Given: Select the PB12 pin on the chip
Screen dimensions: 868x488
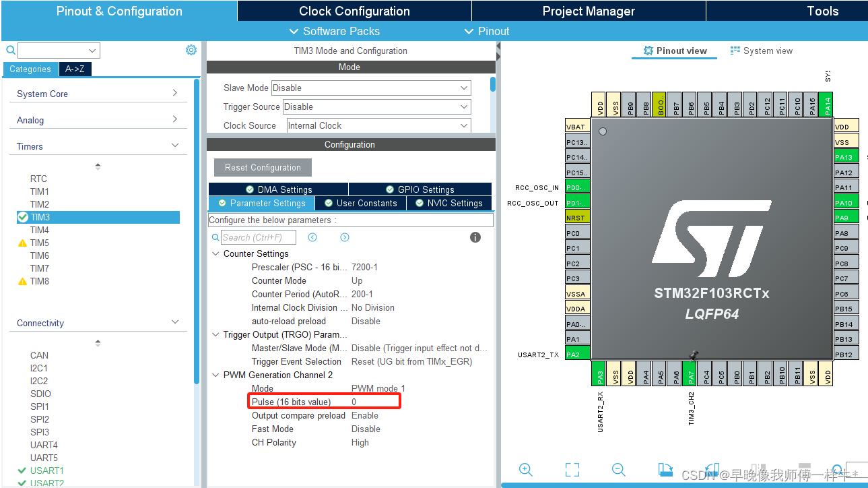Looking at the screenshot, I should tap(846, 354).
